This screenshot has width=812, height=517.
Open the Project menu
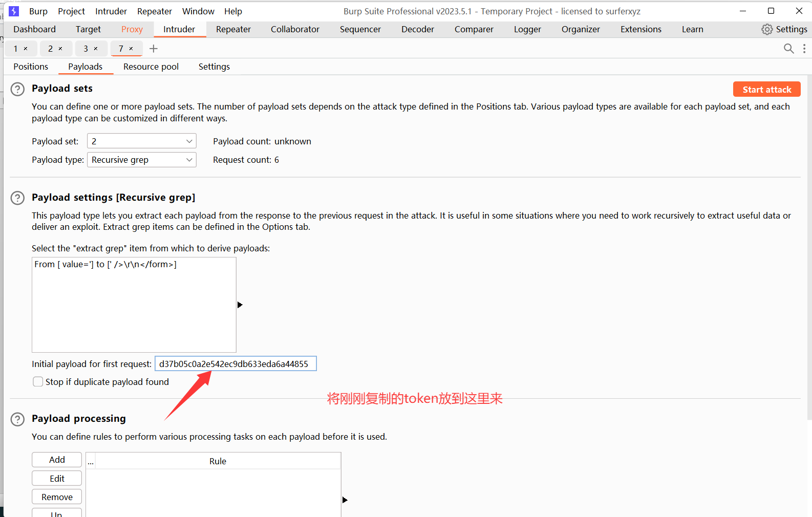(71, 11)
